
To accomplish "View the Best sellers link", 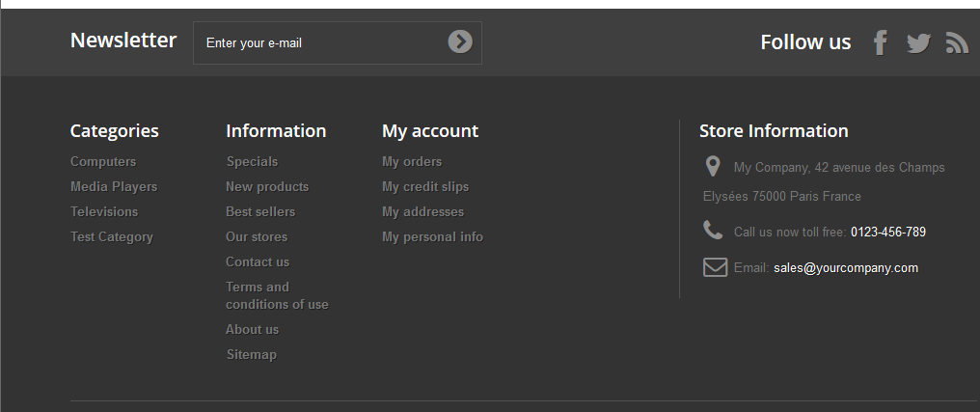I will click(260, 211).
